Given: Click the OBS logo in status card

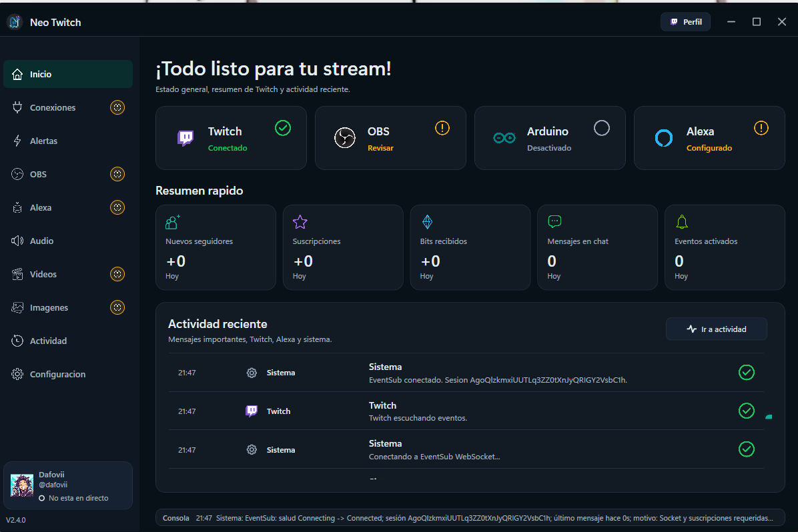Looking at the screenshot, I should click(x=344, y=138).
